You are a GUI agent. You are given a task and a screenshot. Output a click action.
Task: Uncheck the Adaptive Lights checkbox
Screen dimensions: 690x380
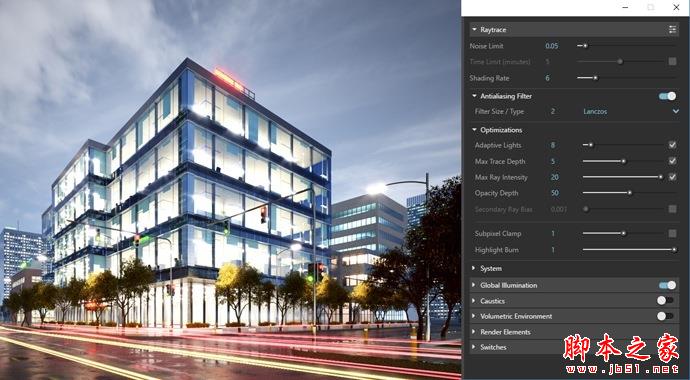672,145
